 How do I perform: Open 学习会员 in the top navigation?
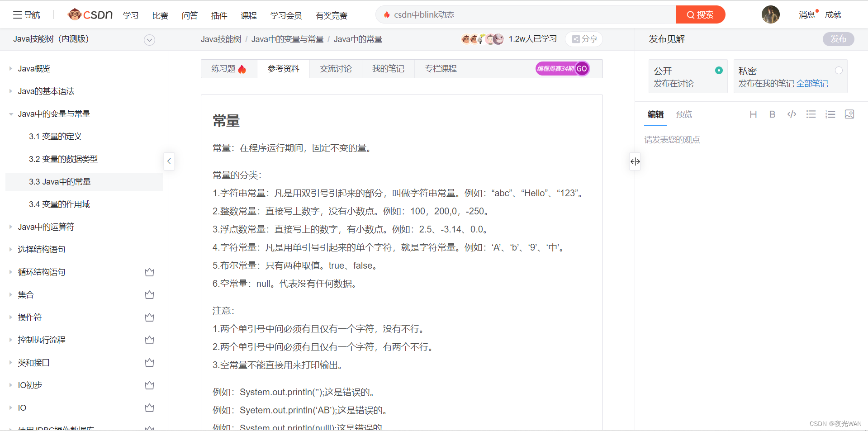(x=286, y=15)
